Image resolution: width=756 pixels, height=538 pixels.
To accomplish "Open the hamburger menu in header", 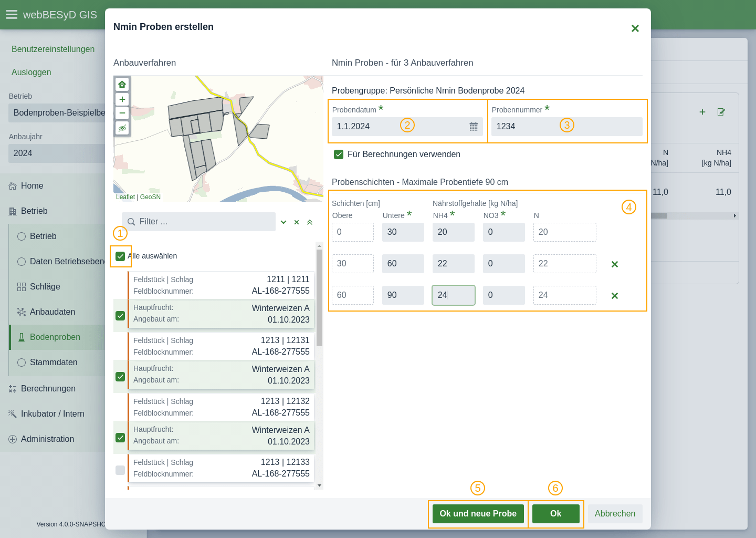I will tap(12, 15).
